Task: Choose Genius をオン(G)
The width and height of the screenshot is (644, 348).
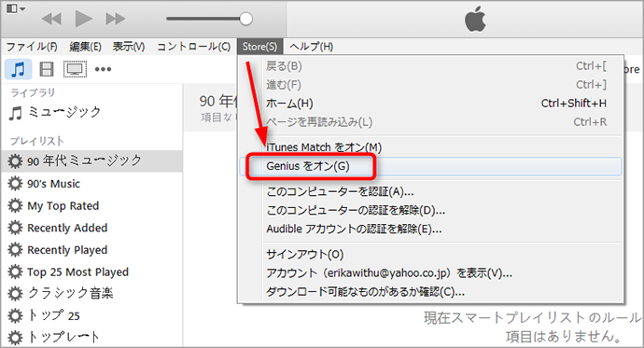Action: [x=430, y=166]
